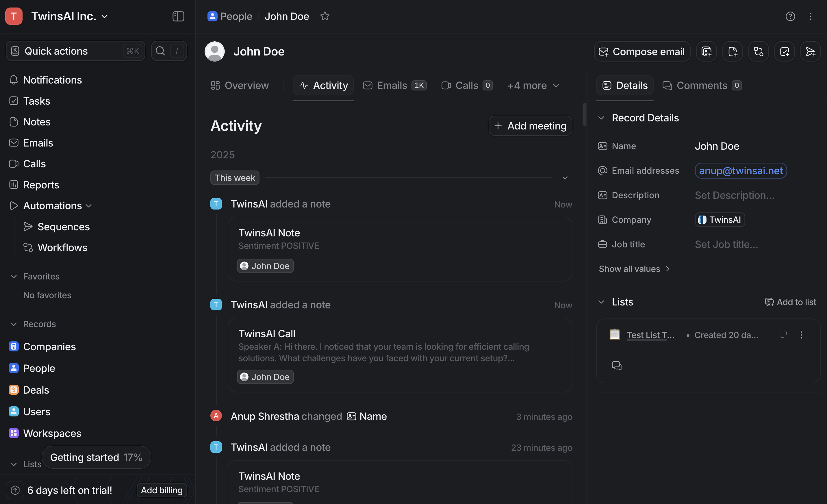Screen dimensions: 827x504
Task: Star John Doe as favorite
Action: (325, 16)
